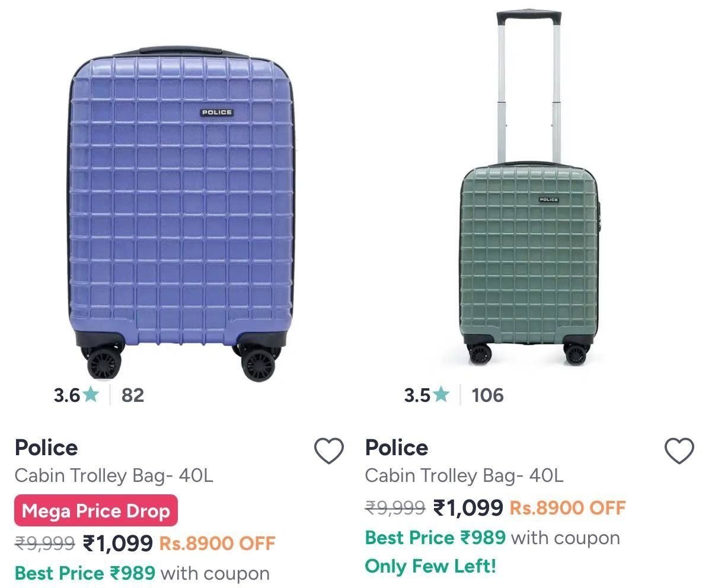
Task: Open Best Price ₹989 coupon for green bag
Action: (x=493, y=538)
